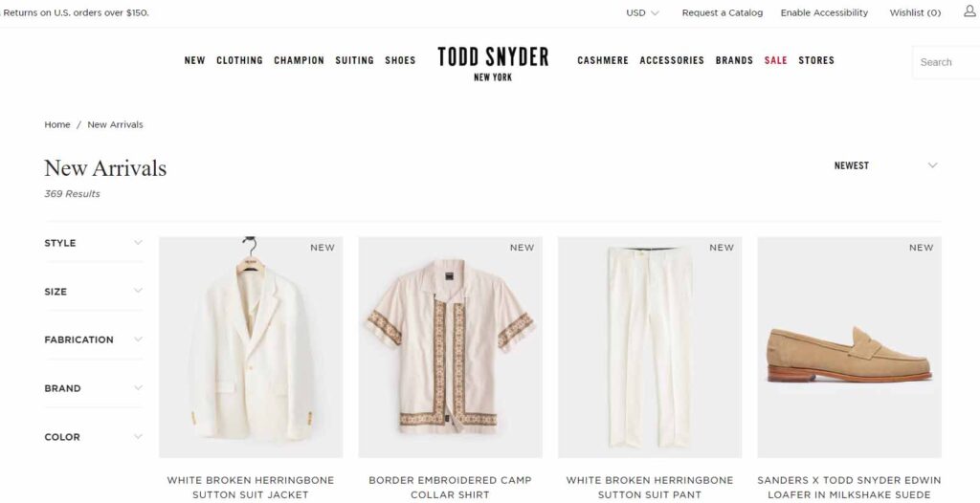Click into the Search field

click(x=946, y=62)
